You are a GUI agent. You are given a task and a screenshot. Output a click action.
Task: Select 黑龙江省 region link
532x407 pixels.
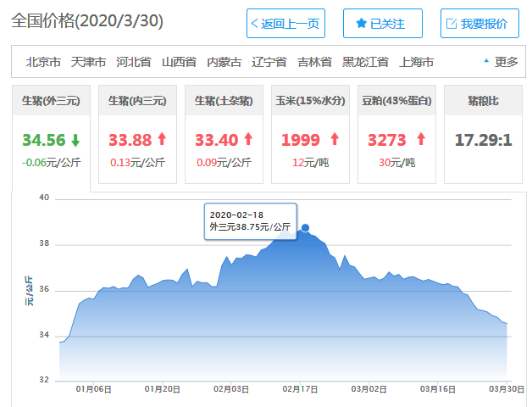[x=365, y=62]
